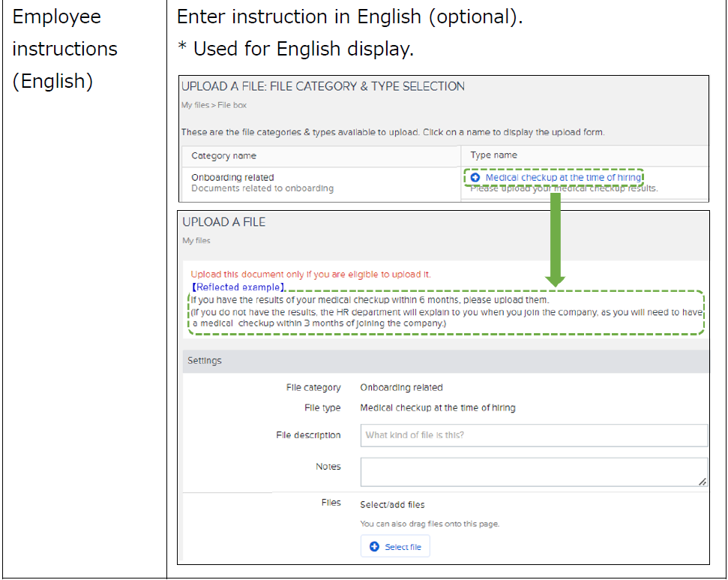Click the green downward arrow graphic

pos(555,240)
